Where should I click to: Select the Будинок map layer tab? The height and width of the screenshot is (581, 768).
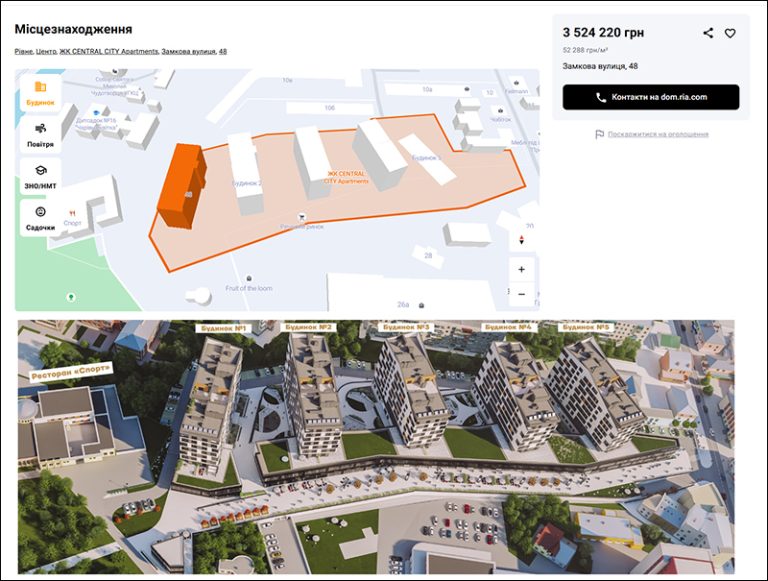click(x=40, y=94)
